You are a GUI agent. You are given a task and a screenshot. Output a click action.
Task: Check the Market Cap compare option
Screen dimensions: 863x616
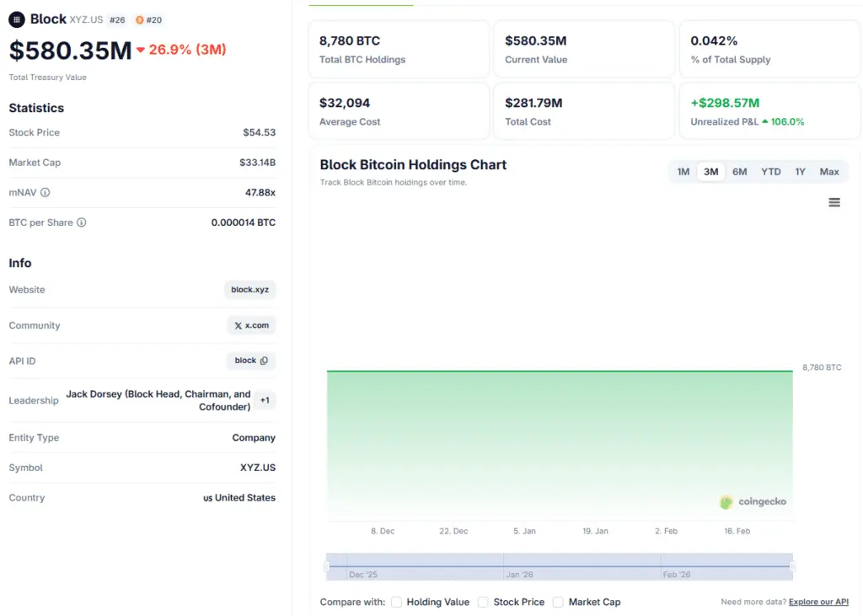pyautogui.click(x=558, y=602)
